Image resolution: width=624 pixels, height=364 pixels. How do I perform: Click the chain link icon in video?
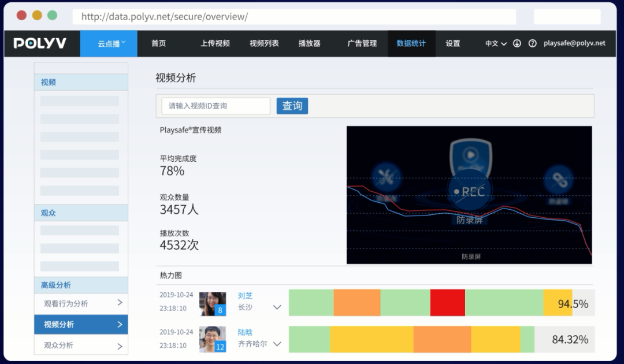point(558,180)
